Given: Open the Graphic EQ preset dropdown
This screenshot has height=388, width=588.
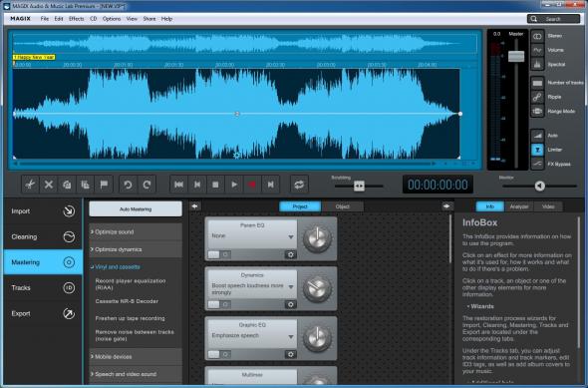Looking at the screenshot, I should click(x=291, y=336).
